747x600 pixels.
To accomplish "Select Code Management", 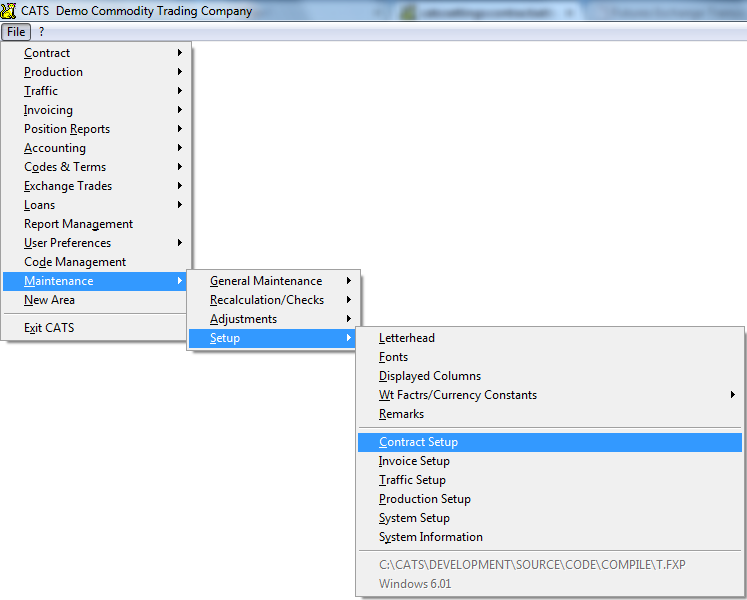I will pyautogui.click(x=97, y=262).
